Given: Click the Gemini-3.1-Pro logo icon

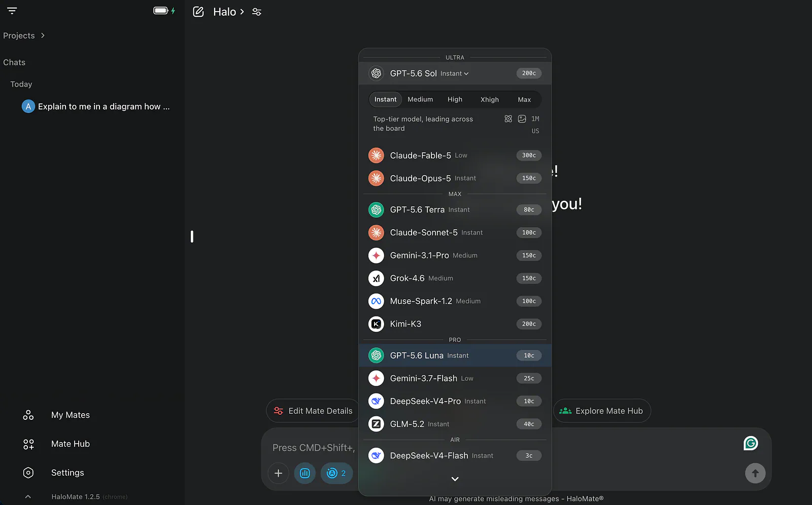Looking at the screenshot, I should coord(376,256).
